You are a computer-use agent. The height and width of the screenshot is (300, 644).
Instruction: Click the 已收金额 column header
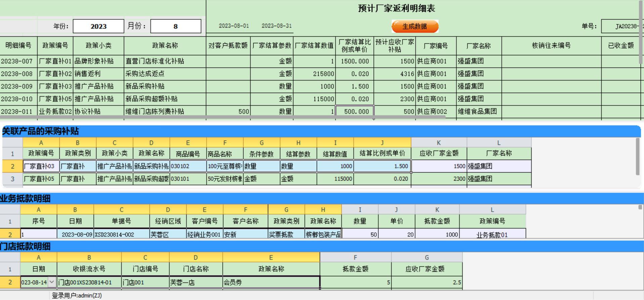[x=620, y=46]
